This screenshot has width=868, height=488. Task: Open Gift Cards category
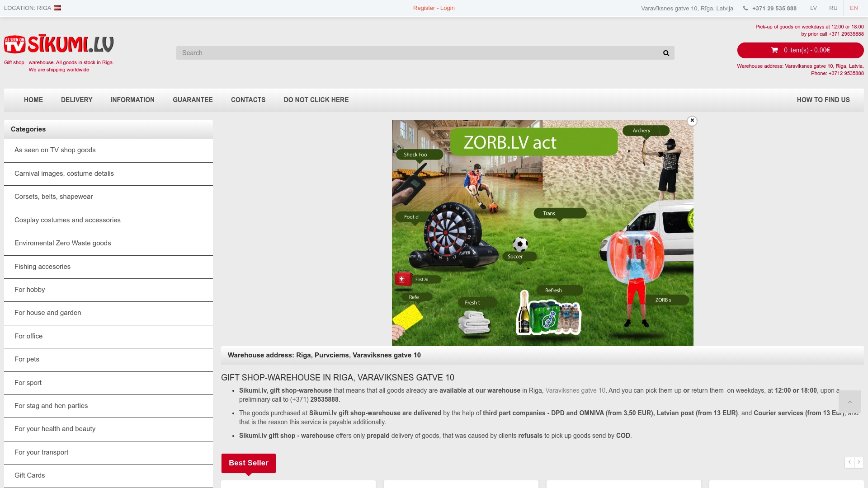pos(108,476)
